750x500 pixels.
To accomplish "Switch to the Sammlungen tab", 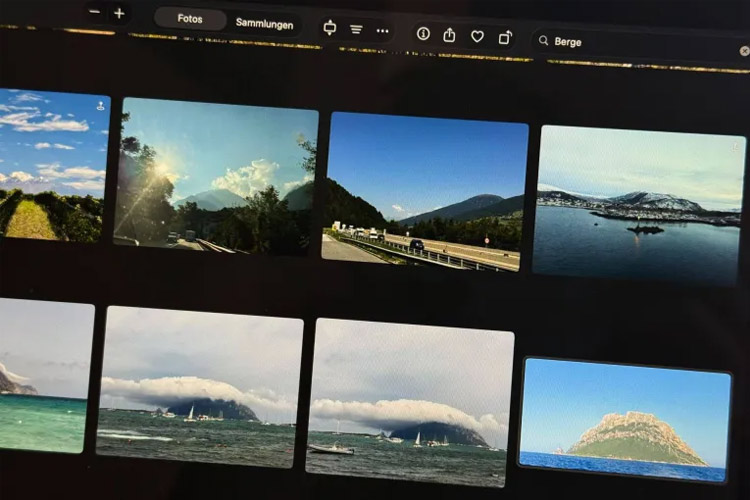I will [x=264, y=21].
